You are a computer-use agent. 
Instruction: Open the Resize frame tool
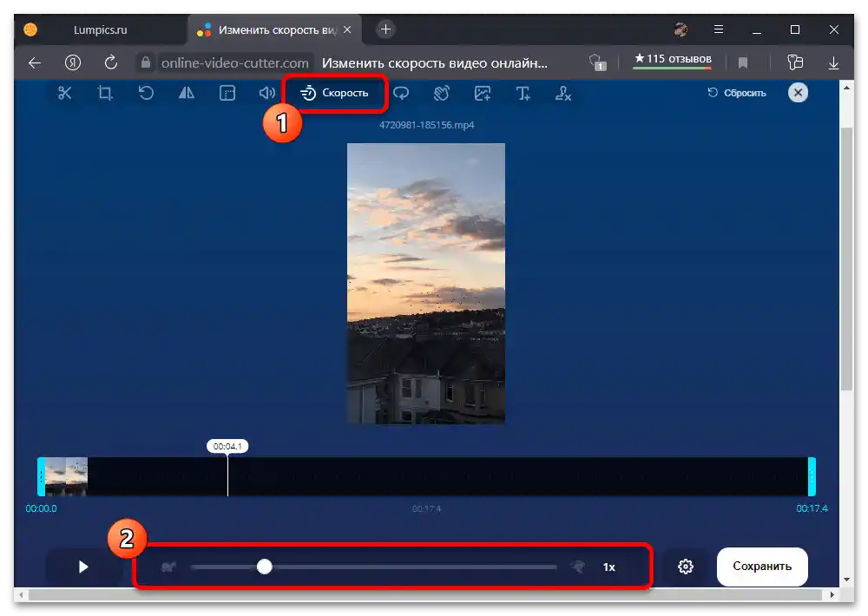tap(227, 93)
